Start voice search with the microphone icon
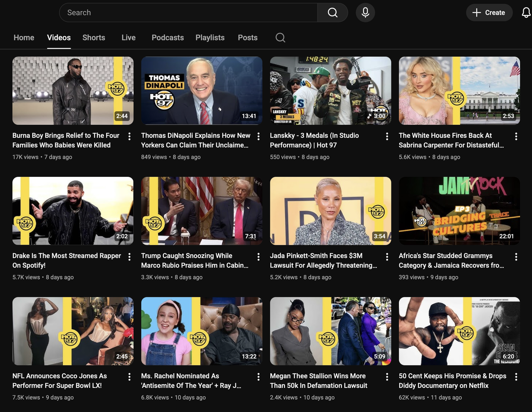 point(365,12)
